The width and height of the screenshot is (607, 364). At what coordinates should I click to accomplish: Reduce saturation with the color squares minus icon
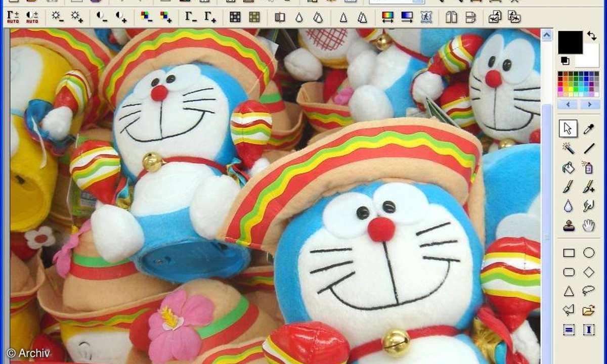pos(147,17)
